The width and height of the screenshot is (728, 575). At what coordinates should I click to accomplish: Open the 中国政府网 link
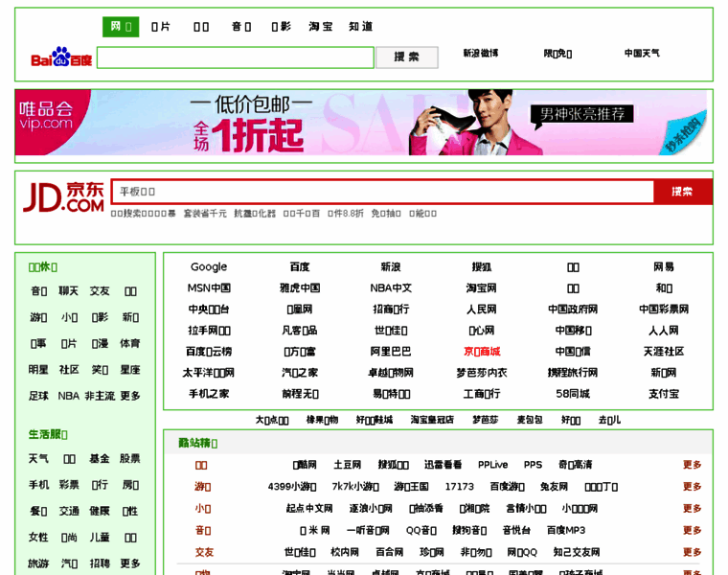(573, 309)
